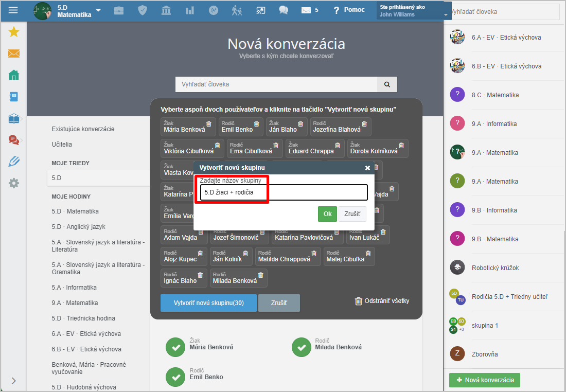Open the blue notebook icon in sidebar

coord(14,97)
